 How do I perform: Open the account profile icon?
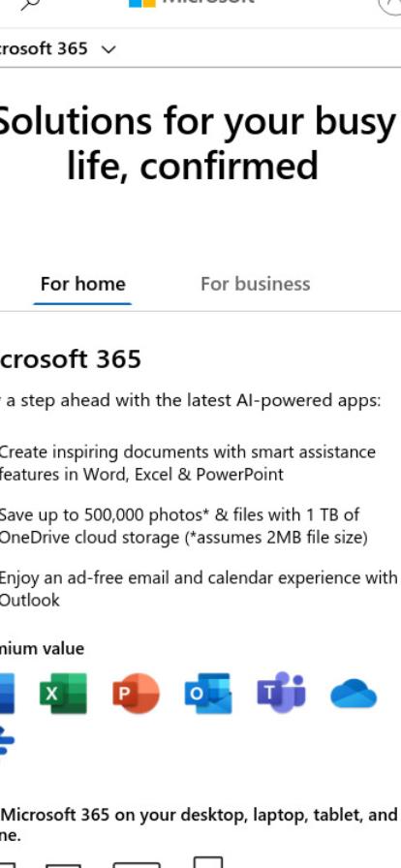click(390, 5)
